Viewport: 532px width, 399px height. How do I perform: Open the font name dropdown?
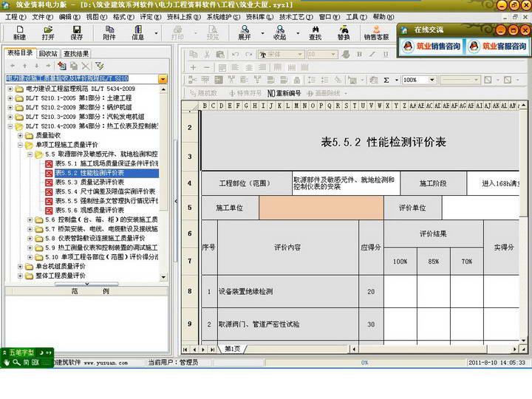(300, 54)
